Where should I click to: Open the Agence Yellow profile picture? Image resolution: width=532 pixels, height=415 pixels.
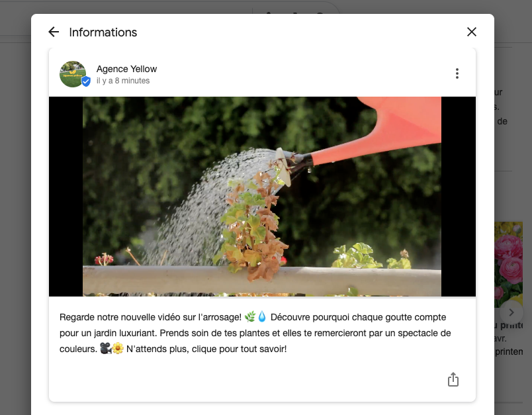click(x=73, y=74)
